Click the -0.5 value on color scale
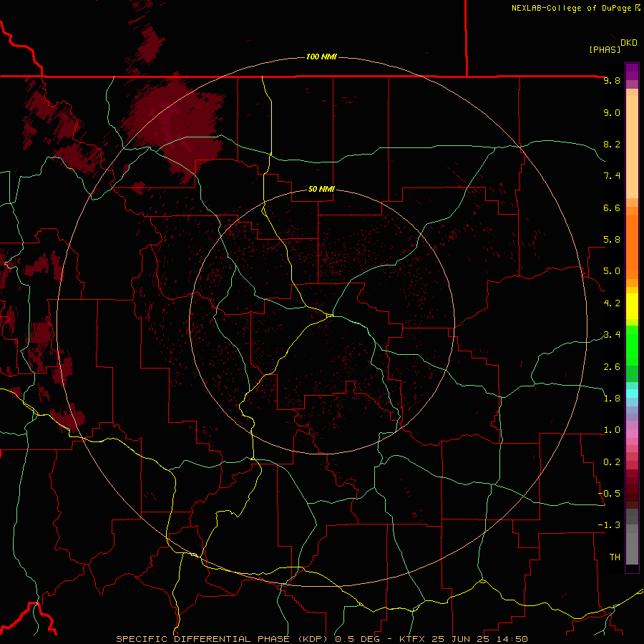Image resolution: width=644 pixels, height=644 pixels. point(609,493)
